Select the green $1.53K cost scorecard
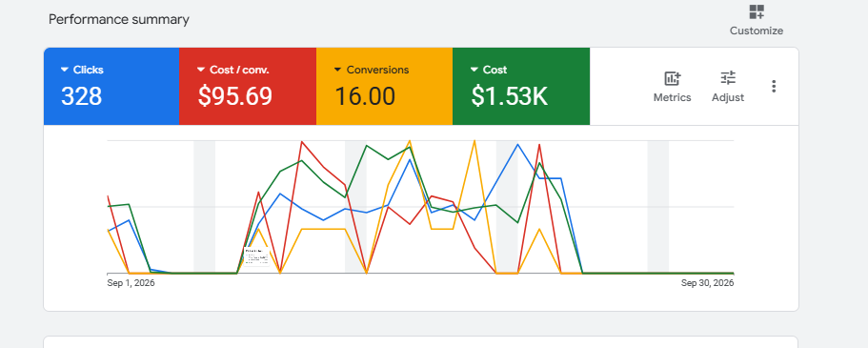The width and height of the screenshot is (868, 348). (521, 87)
